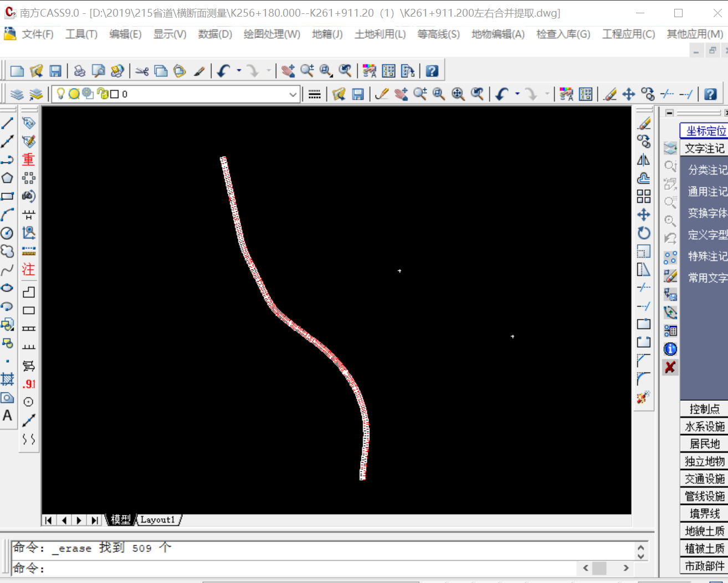Toggle layer lock padlock icon
This screenshot has height=583, width=728.
[102, 94]
